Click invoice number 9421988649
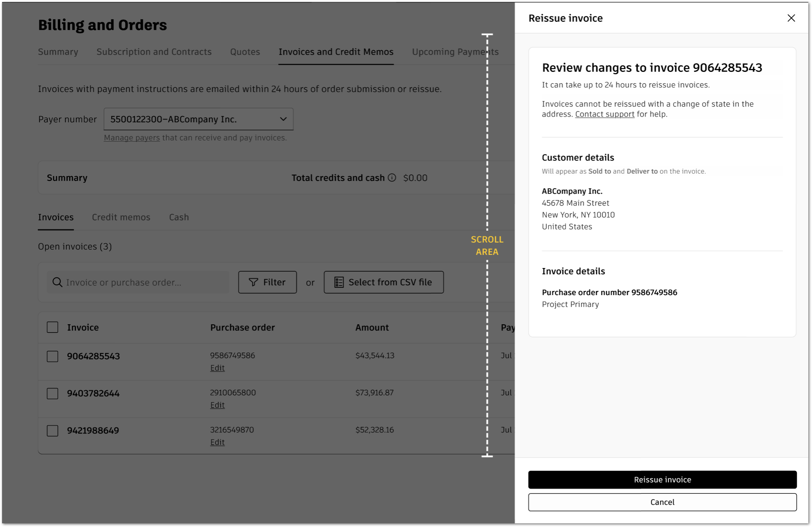Viewport: 812px width, 527px height. click(93, 431)
